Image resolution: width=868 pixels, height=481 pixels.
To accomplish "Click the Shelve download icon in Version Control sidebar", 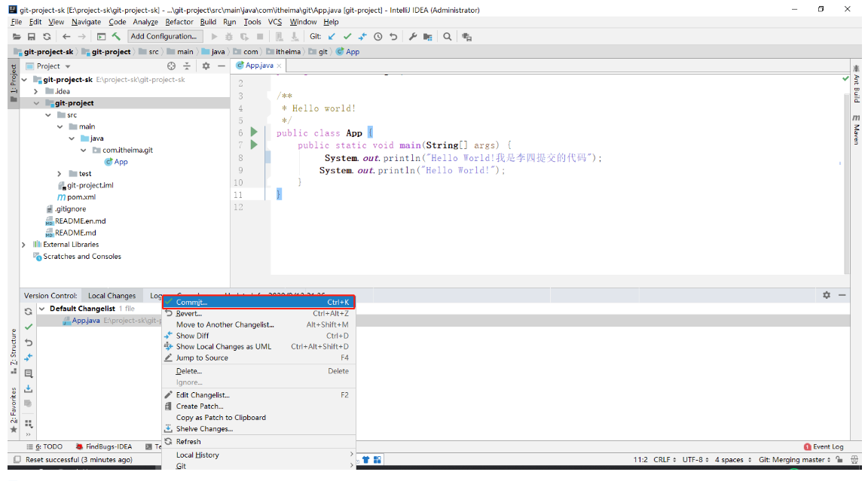I will (x=29, y=388).
